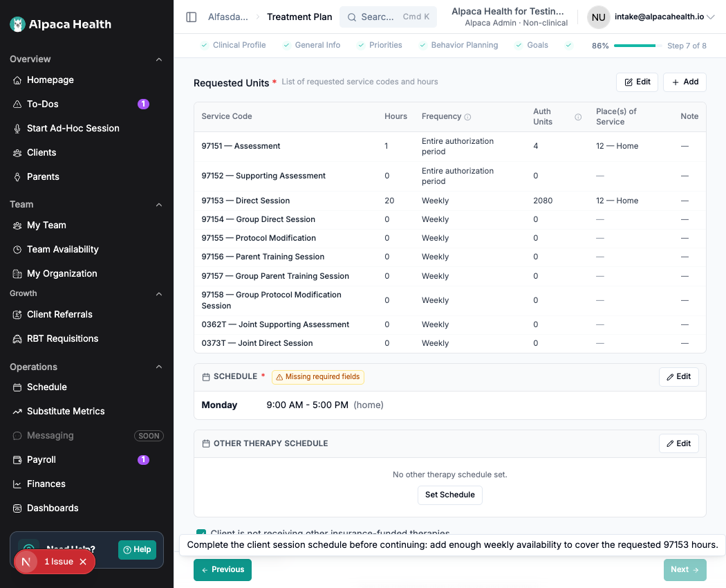The image size is (726, 588).
Task: Go to the Priorities step
Action: coord(380,45)
